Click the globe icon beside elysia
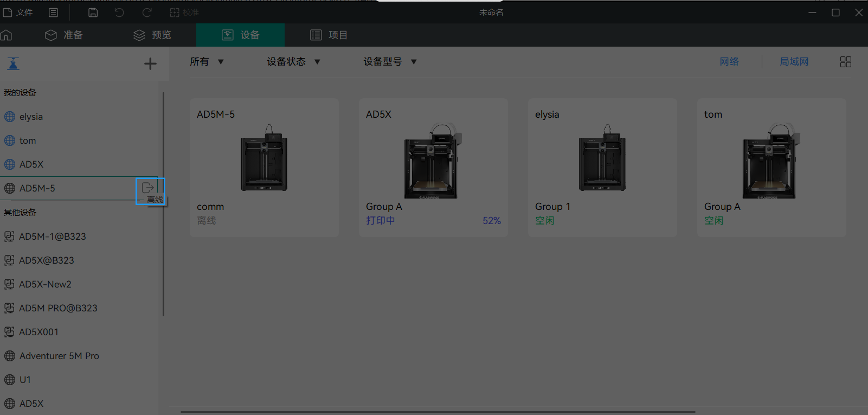Image resolution: width=868 pixels, height=415 pixels. pyautogui.click(x=10, y=117)
